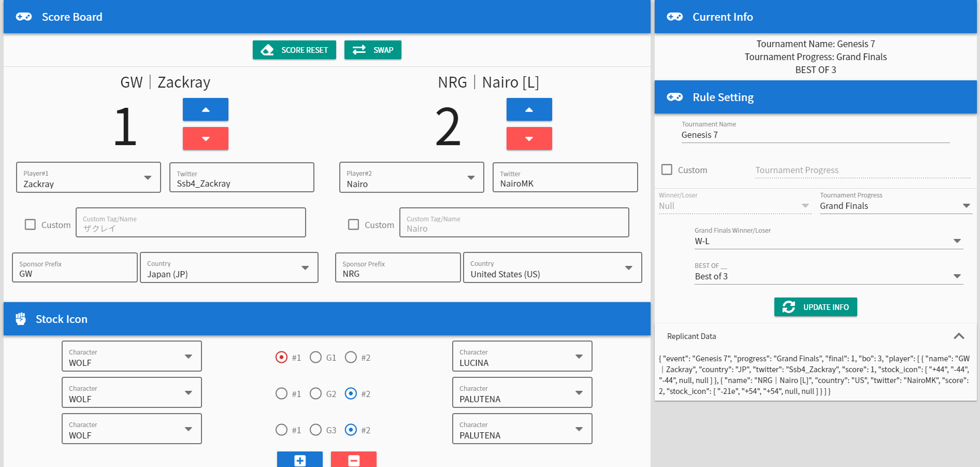Click player 1 Custom Tag/Name field
The image size is (980, 467).
pos(191,222)
